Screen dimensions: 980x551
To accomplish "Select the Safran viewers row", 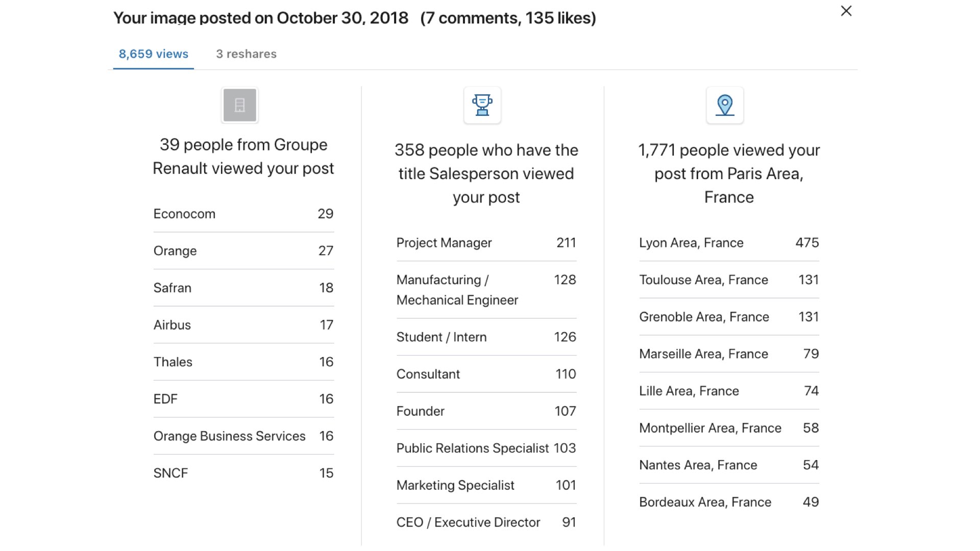I will point(243,288).
